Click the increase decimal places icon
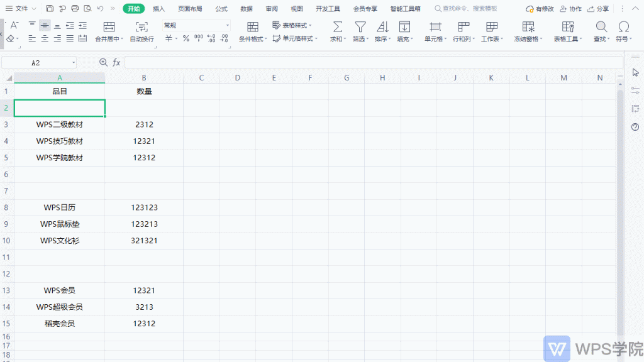This screenshot has height=362, width=644. pos(211,38)
